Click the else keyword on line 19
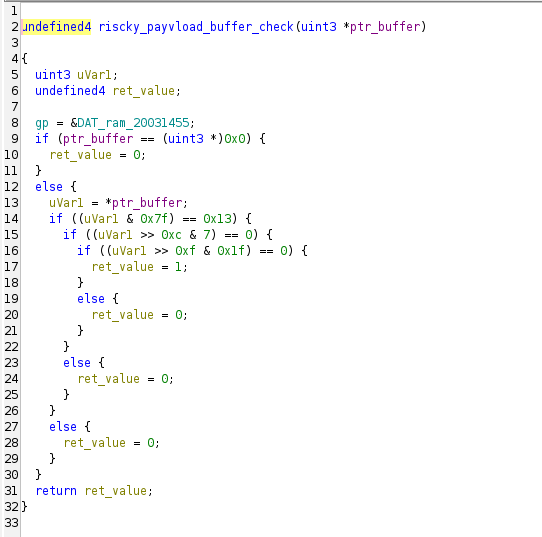Viewport: 542px width, 537px height. point(91,299)
